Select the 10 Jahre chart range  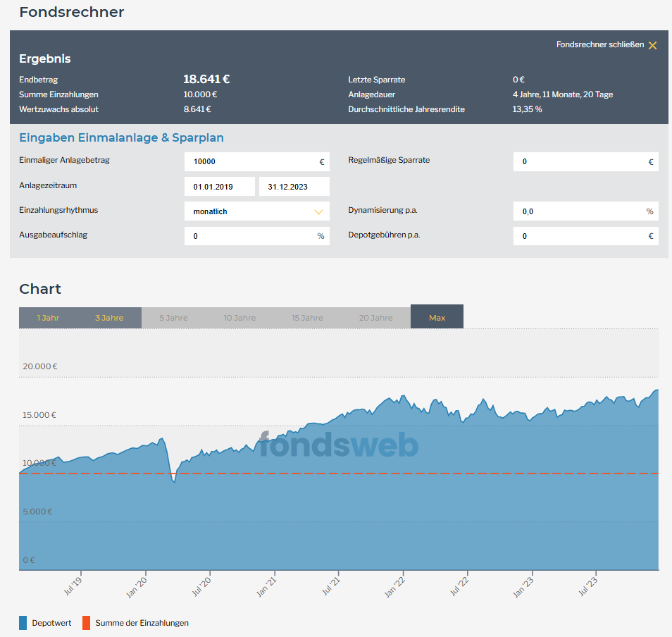point(239,318)
